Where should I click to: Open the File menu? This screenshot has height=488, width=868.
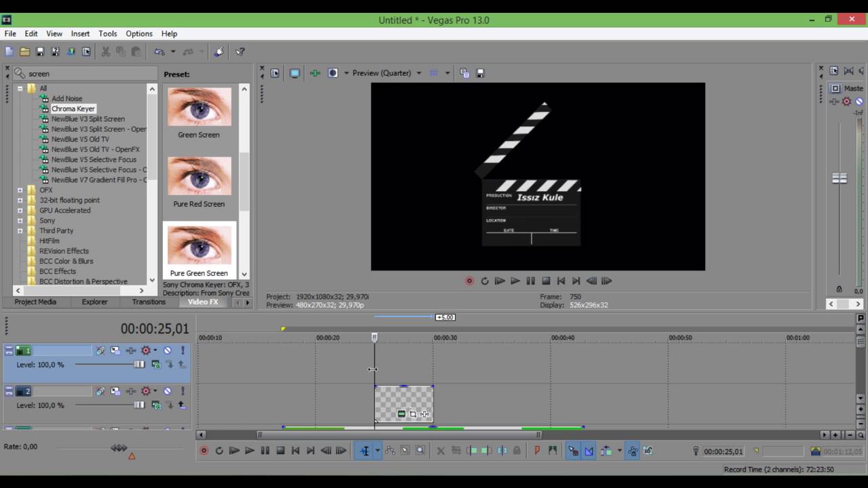pos(10,33)
